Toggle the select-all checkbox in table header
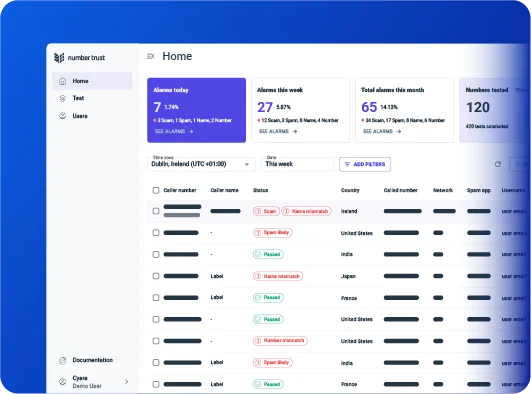Screen dimensions: 531x394 point(156,190)
